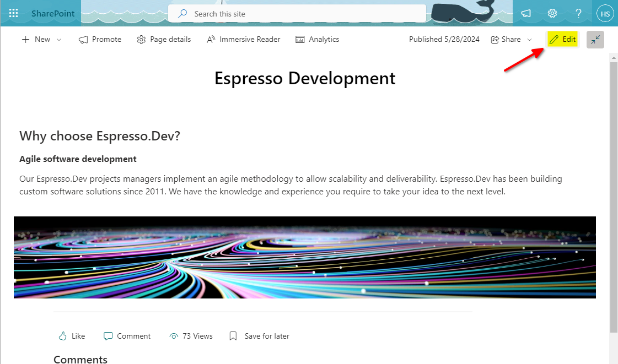618x364 pixels.
Task: Launch Immersive Reader
Action: [243, 40]
